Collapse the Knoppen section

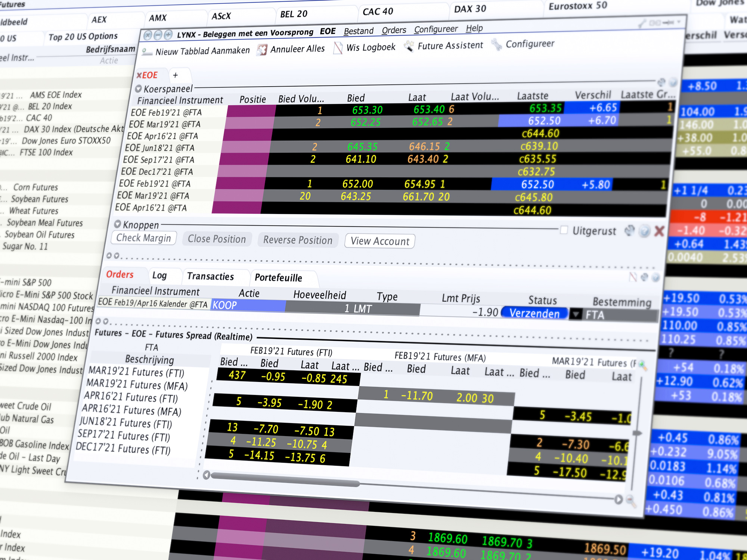click(117, 224)
